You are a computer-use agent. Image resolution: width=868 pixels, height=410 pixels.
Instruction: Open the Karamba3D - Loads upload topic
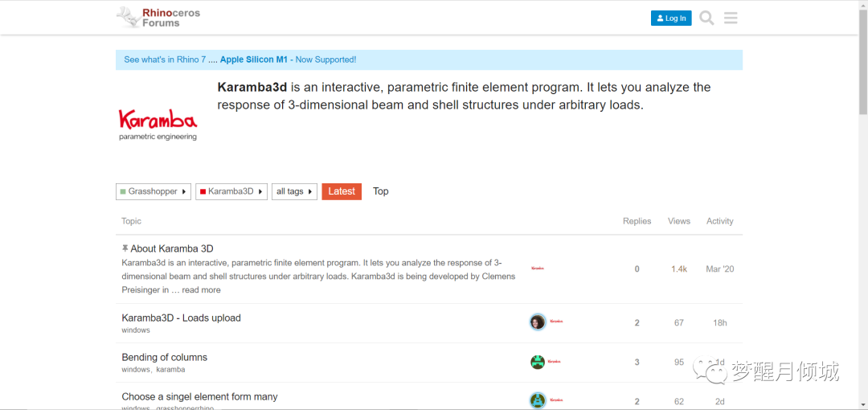coord(181,318)
